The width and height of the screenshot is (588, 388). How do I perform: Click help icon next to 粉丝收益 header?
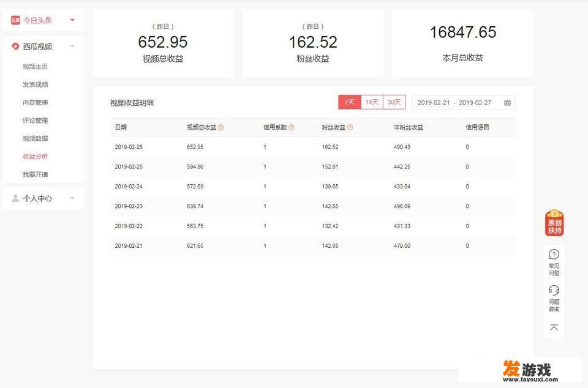point(350,127)
